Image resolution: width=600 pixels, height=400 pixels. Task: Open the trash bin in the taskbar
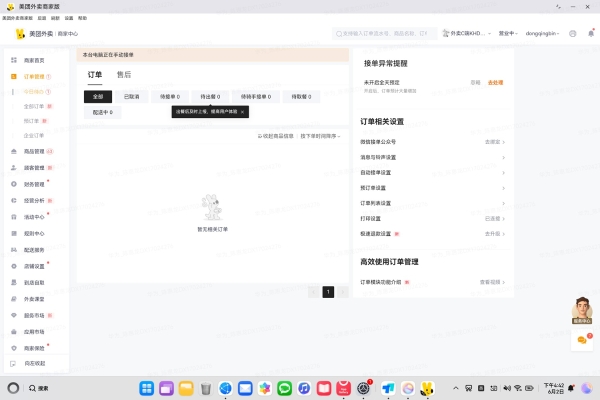point(205,389)
